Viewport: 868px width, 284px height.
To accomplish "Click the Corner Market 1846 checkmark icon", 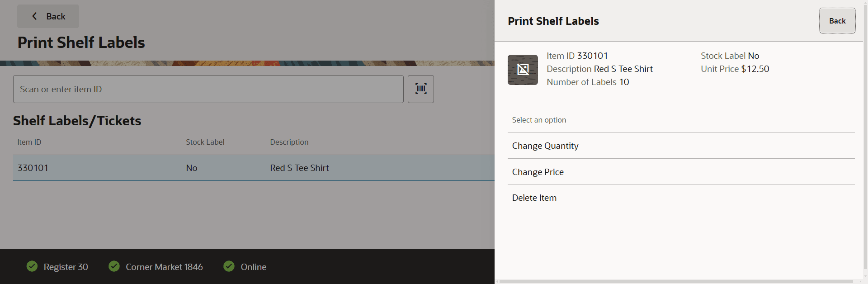I will pos(114,266).
